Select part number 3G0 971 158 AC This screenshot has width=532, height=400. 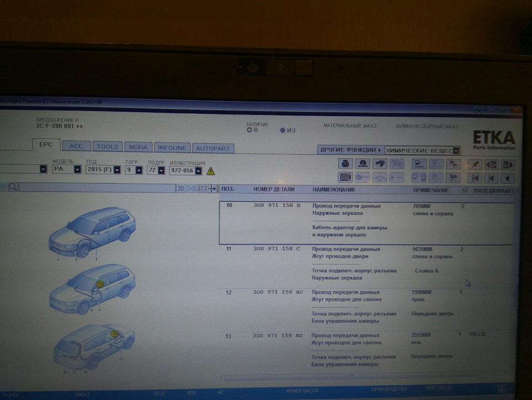(x=278, y=292)
